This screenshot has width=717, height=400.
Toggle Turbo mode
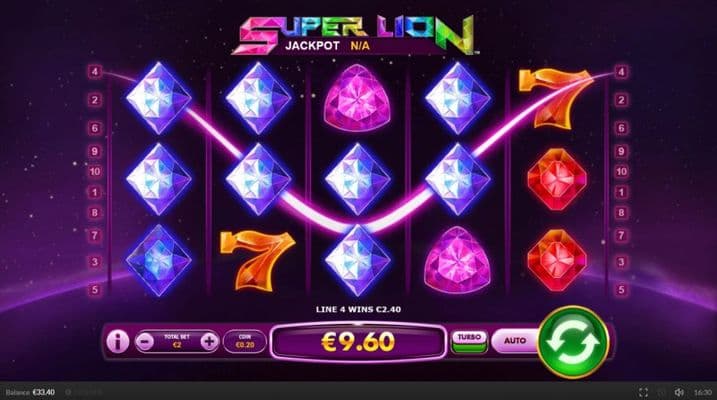coord(469,342)
